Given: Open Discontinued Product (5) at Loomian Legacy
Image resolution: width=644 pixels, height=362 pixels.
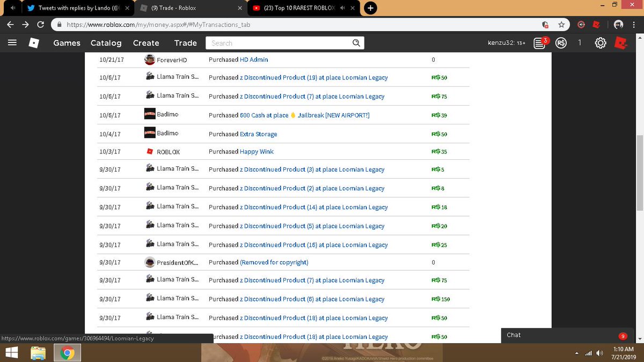Looking at the screenshot, I should 312,226.
